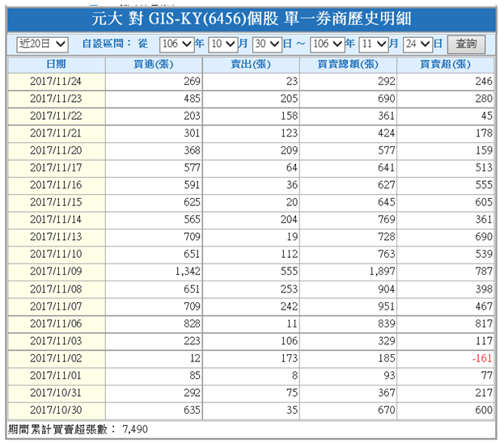Click sell value 209 on 2017/11/20
The width and height of the screenshot is (504, 447).
(x=290, y=151)
